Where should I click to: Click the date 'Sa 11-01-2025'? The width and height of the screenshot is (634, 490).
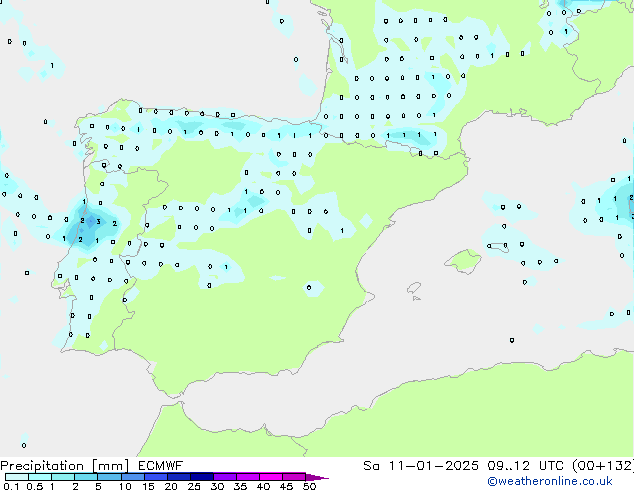tap(421, 466)
